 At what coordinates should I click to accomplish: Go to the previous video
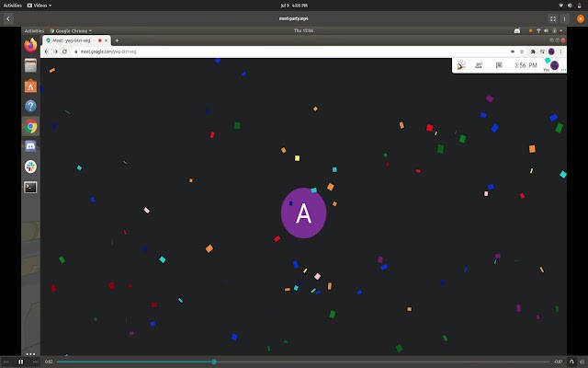[7, 362]
